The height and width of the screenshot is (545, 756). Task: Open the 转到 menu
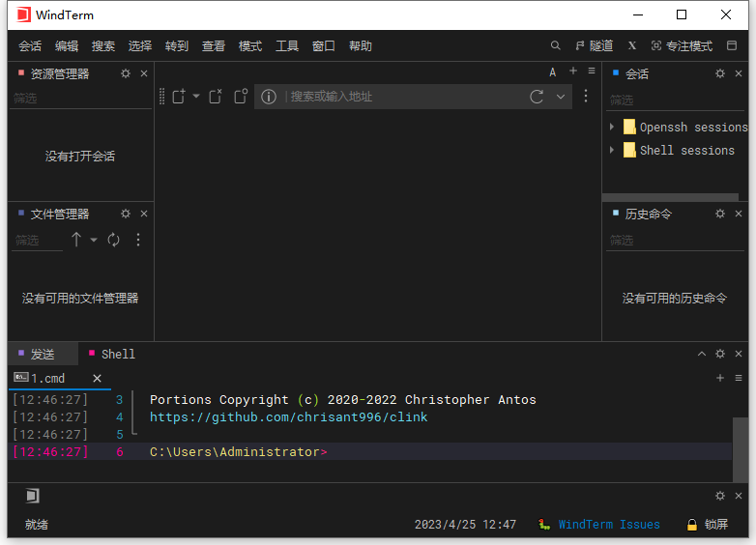(x=177, y=46)
